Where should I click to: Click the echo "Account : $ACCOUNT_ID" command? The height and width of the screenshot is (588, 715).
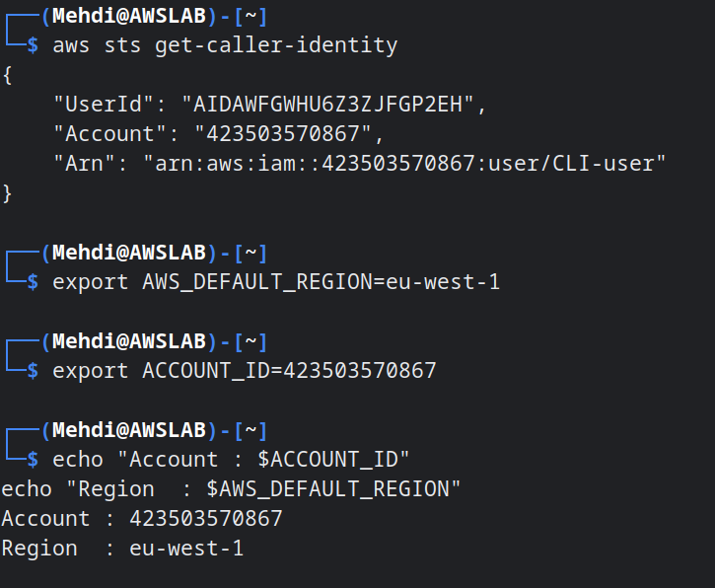click(231, 460)
